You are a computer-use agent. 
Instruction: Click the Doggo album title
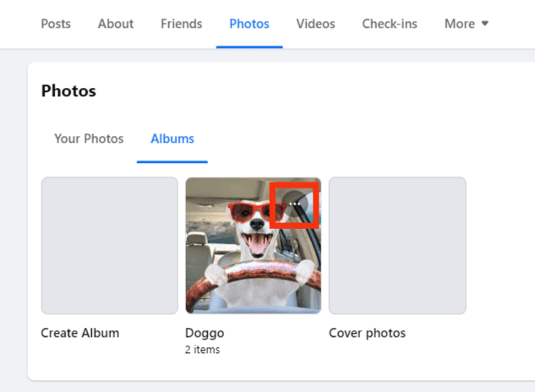[205, 333]
